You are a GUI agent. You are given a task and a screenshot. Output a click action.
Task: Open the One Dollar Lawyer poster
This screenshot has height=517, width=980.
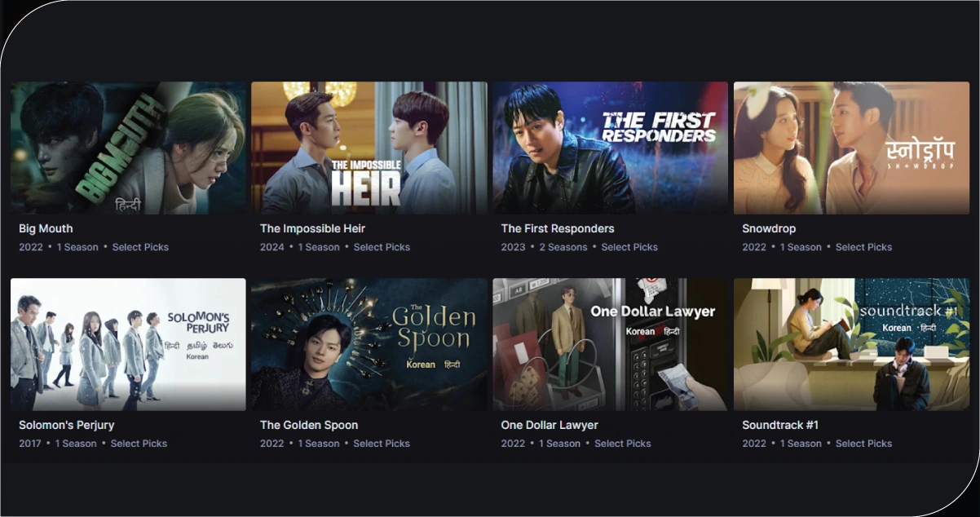611,344
